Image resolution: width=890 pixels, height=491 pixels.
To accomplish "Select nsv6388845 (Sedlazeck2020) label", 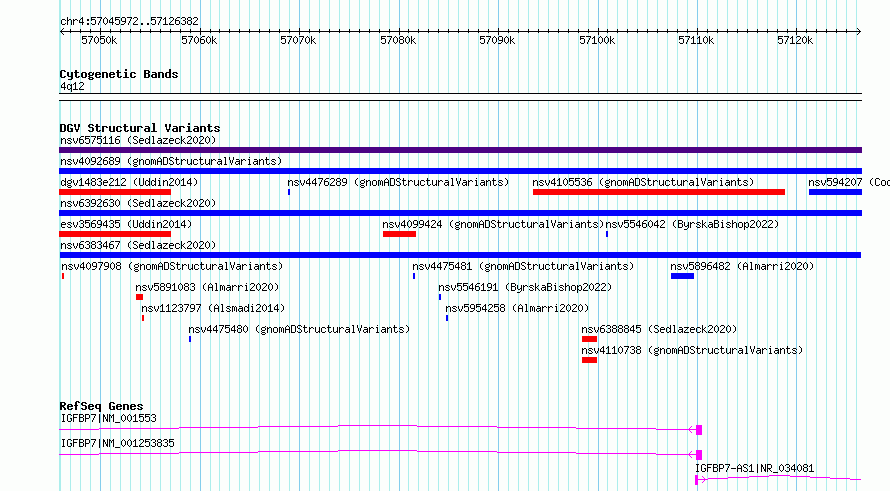I will click(659, 329).
